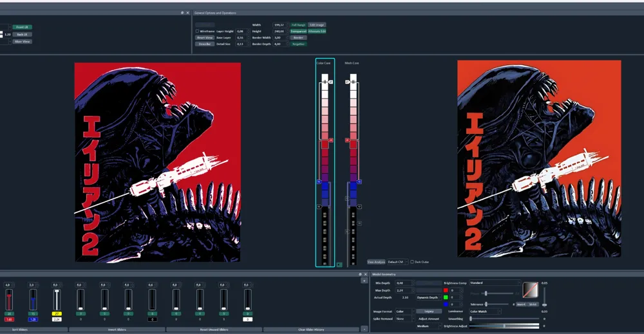Click the small green icon below Color Core
This screenshot has height=334, width=644.
point(339,264)
